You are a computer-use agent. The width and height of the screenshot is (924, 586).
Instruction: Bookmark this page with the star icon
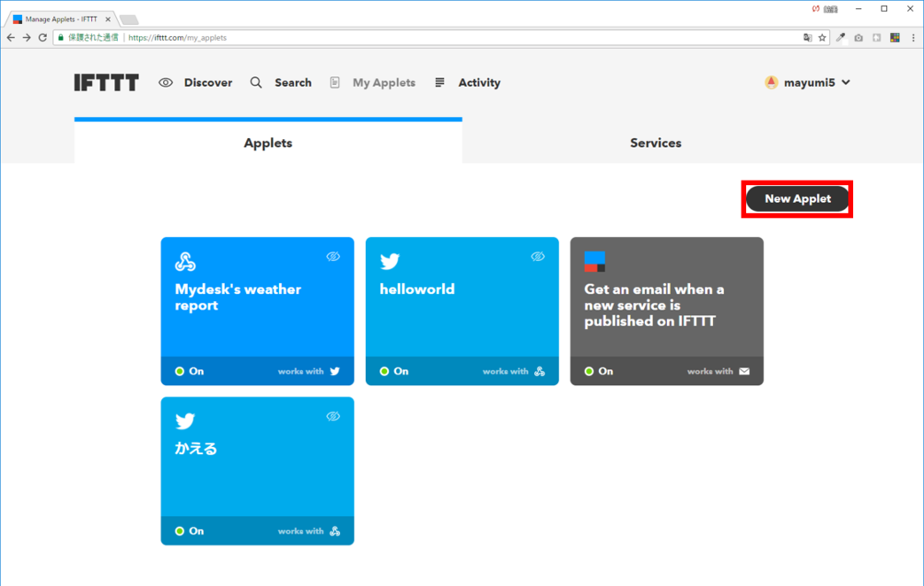(822, 38)
